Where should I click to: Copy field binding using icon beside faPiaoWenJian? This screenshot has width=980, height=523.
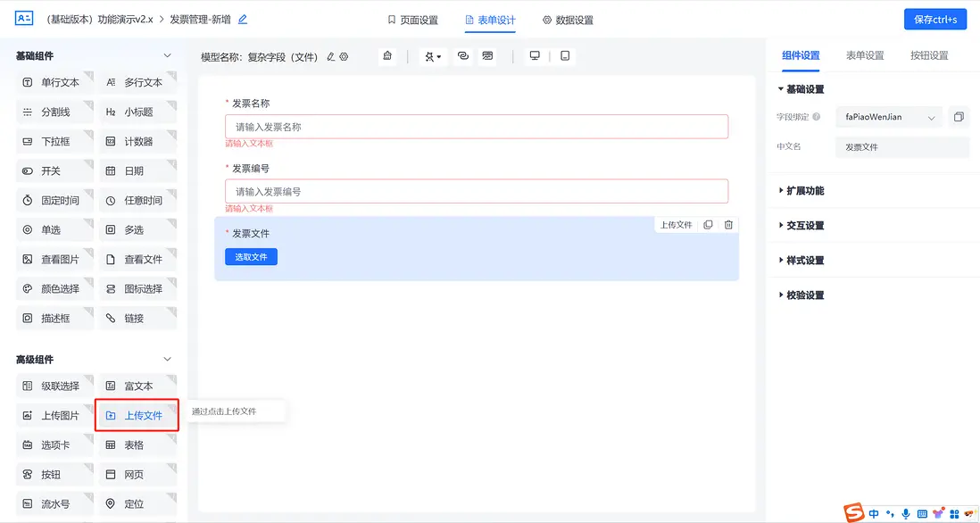coord(959,117)
